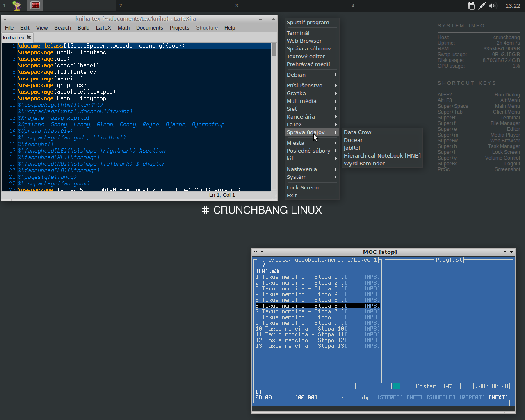This screenshot has height=420, width=525.
Task: Click the cocktail glass icon in the top panel
Action: click(16, 6)
